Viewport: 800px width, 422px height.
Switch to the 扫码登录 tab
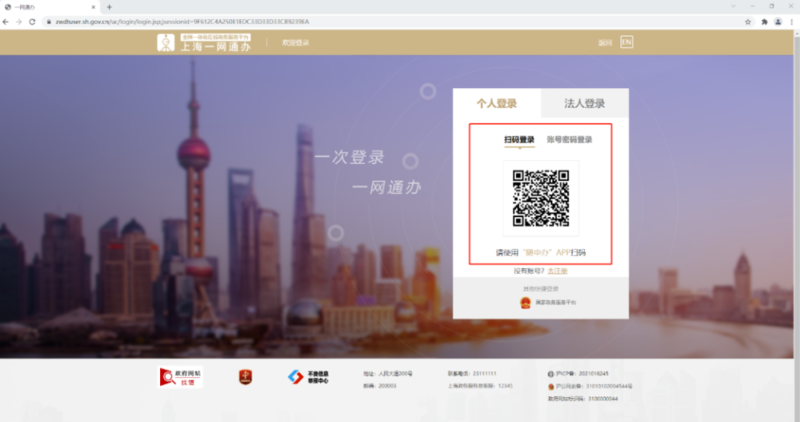tap(519, 140)
